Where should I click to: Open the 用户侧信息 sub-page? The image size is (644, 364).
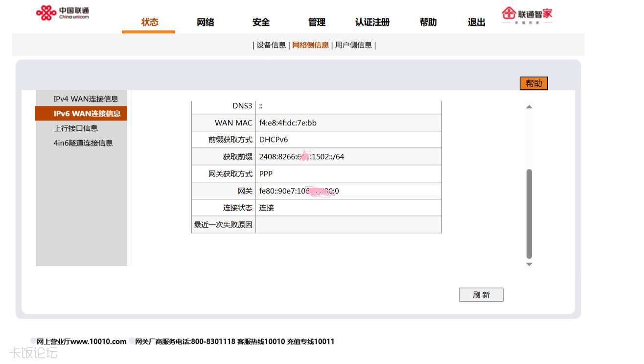[353, 45]
